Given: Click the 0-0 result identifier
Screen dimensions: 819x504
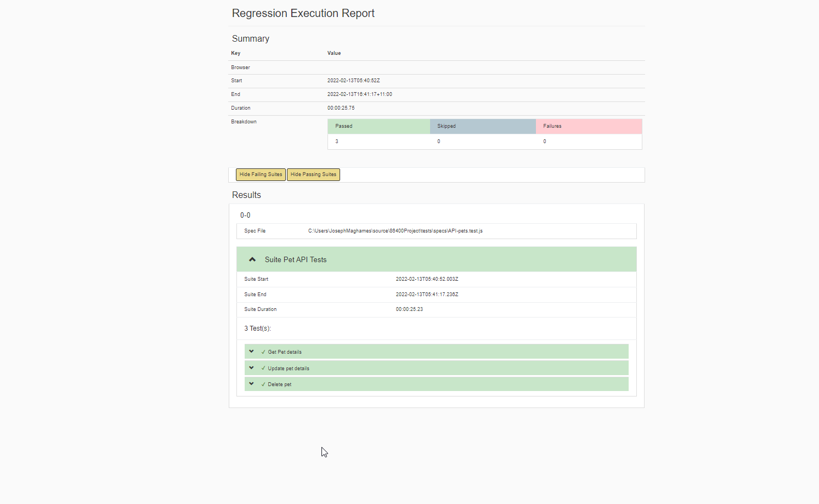Looking at the screenshot, I should point(245,216).
